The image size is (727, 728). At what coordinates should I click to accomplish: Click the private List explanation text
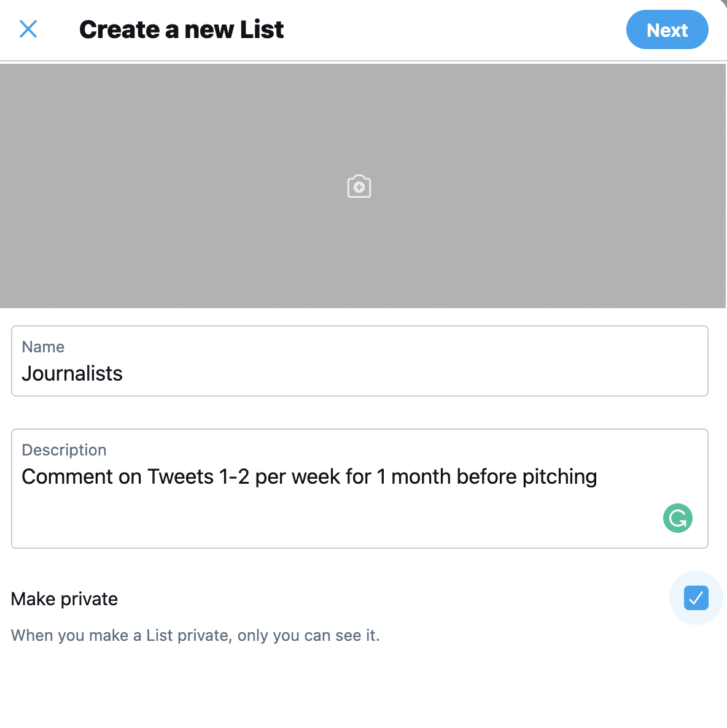[x=195, y=635]
